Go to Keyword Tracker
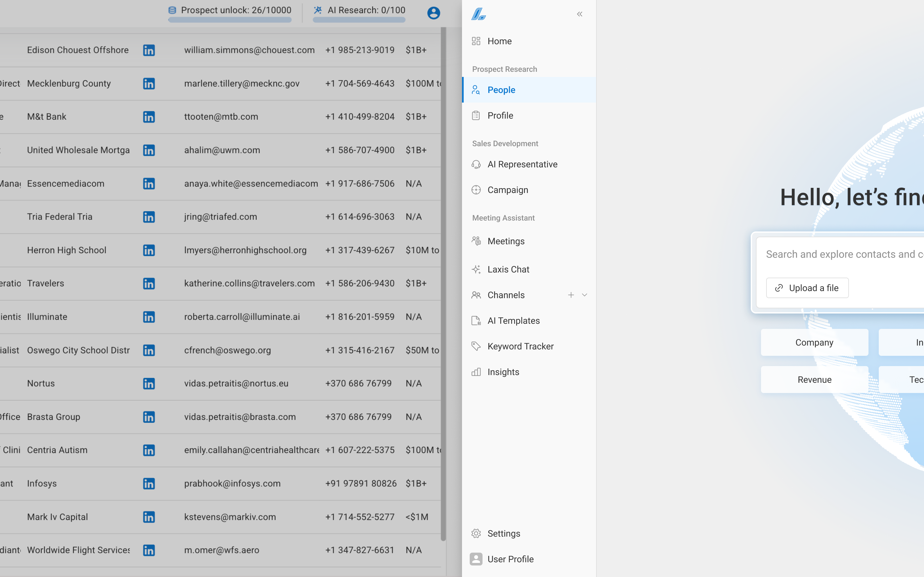The width and height of the screenshot is (924, 577). pyautogui.click(x=520, y=347)
